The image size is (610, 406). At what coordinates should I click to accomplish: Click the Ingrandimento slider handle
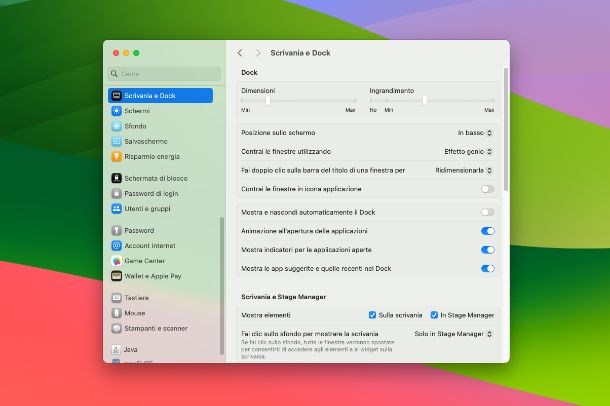pyautogui.click(x=424, y=101)
